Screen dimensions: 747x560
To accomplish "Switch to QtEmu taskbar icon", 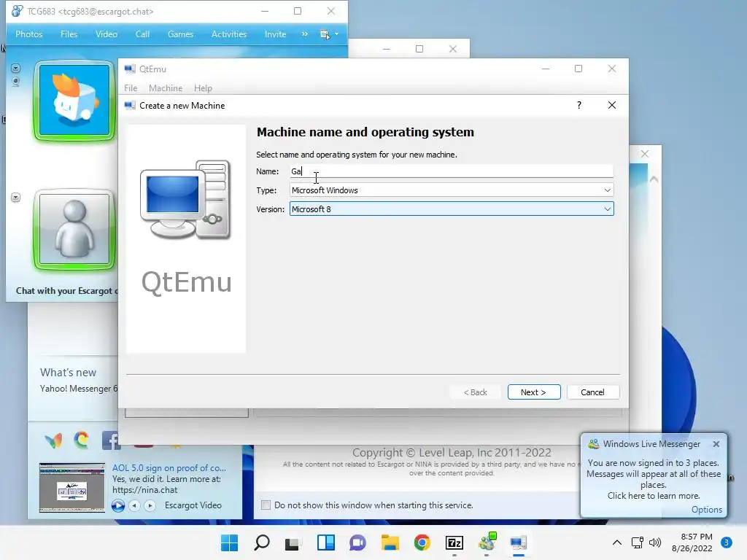I will [519, 542].
